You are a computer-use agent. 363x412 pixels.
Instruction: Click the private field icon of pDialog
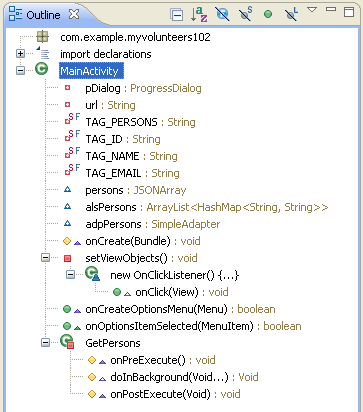[67, 88]
